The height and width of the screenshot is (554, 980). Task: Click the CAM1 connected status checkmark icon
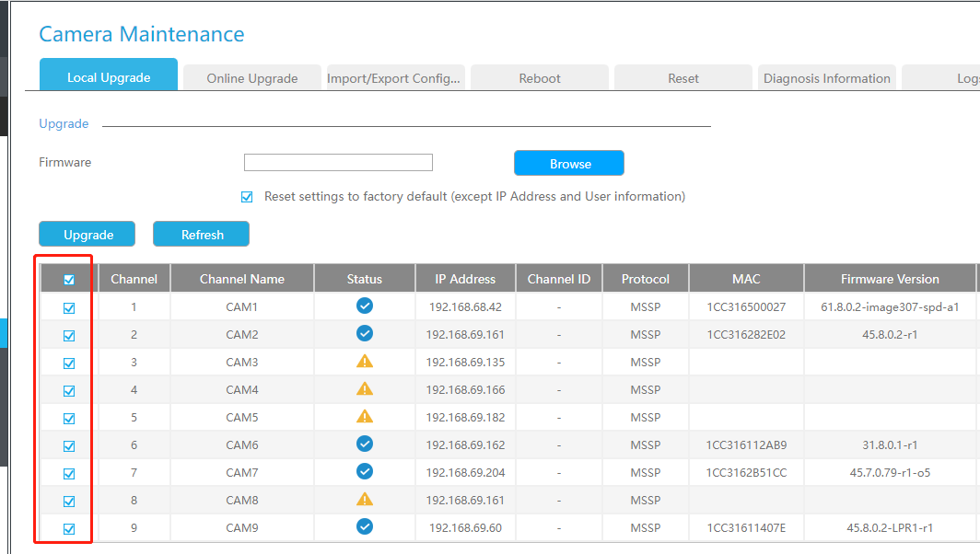(x=365, y=306)
